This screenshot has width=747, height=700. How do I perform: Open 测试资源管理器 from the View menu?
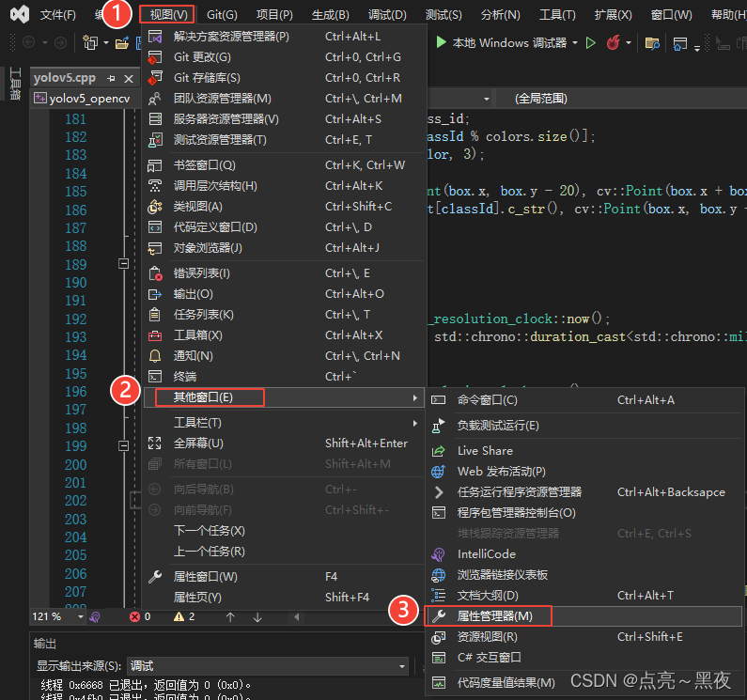click(284, 140)
